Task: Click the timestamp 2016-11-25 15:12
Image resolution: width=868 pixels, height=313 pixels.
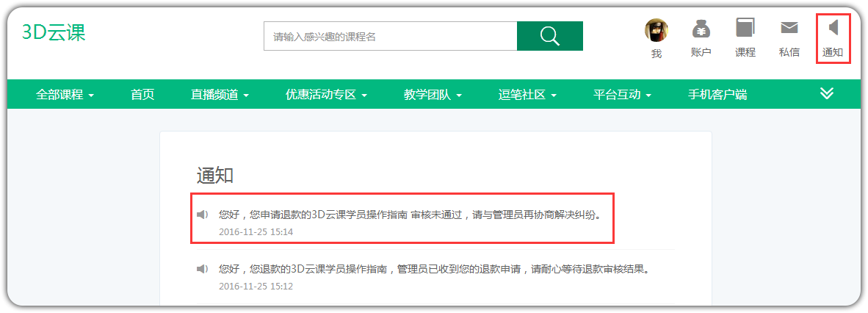Action: [x=256, y=287]
